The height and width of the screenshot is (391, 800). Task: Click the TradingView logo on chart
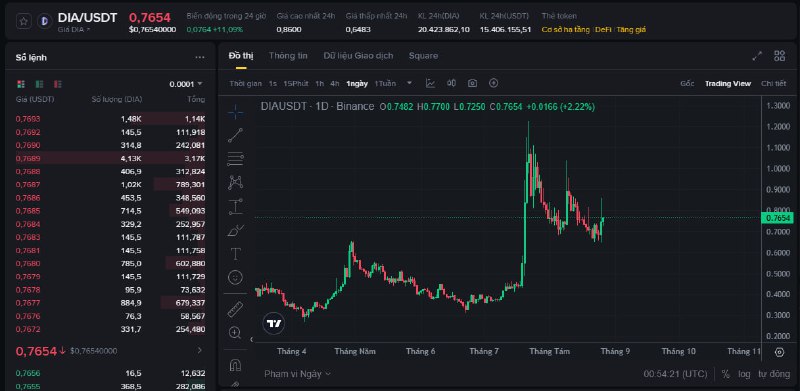click(x=273, y=324)
